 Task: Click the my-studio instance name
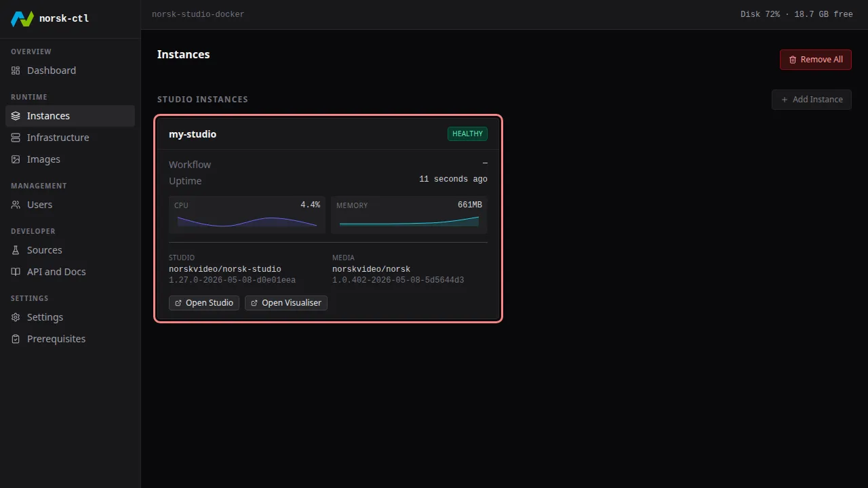(x=193, y=134)
